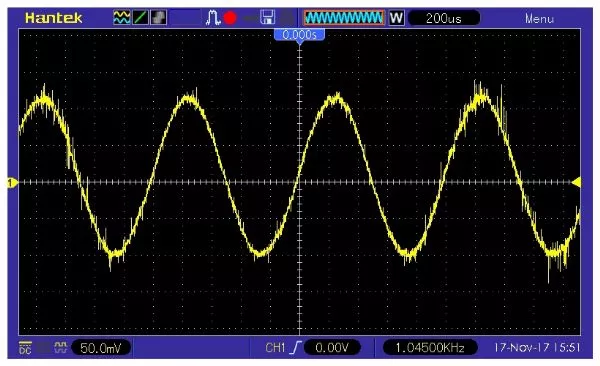
Task: Click the rising edge trigger slope icon
Action: tap(296, 348)
